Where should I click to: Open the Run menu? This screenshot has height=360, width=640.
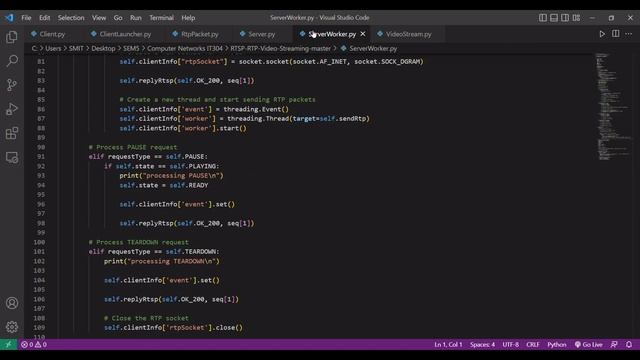(136, 18)
